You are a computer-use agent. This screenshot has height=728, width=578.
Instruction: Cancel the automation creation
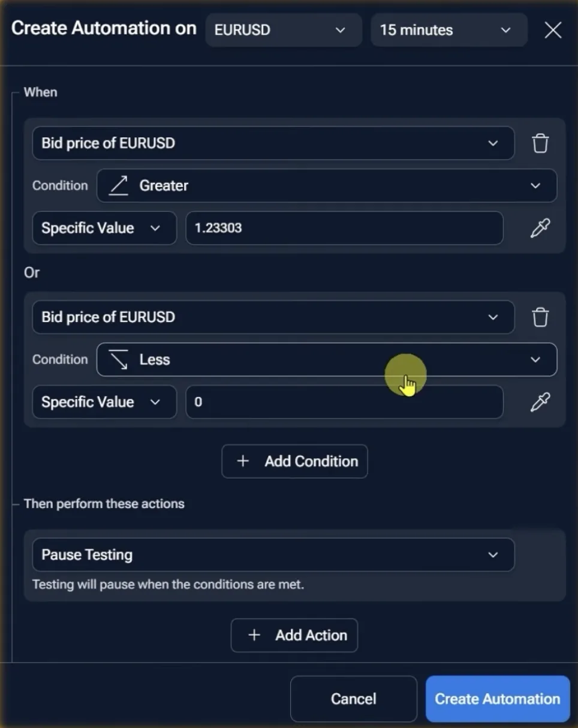pos(354,699)
